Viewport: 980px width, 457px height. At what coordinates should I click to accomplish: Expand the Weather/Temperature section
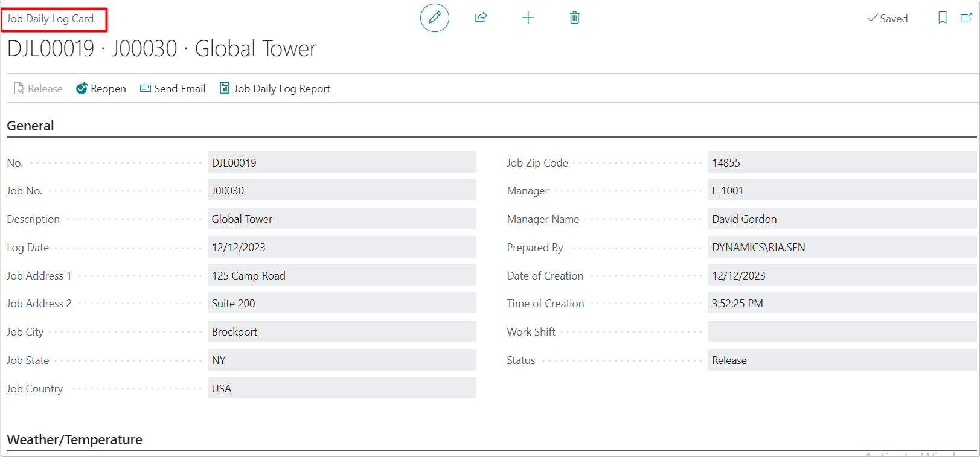75,439
